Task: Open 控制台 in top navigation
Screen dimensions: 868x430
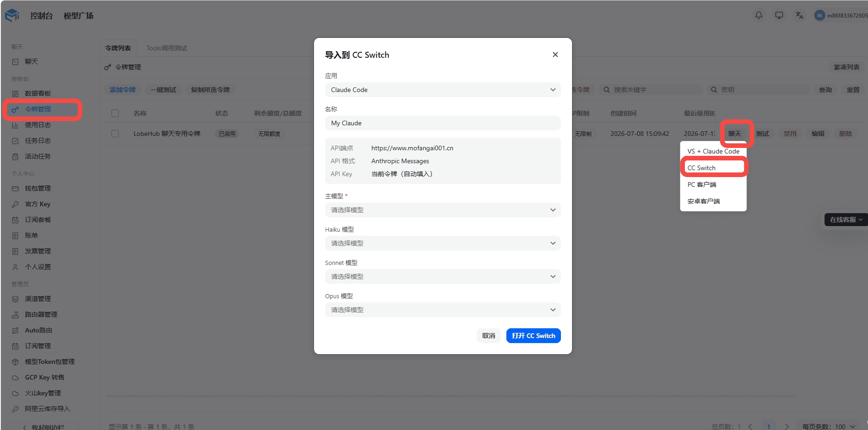Action: point(42,16)
